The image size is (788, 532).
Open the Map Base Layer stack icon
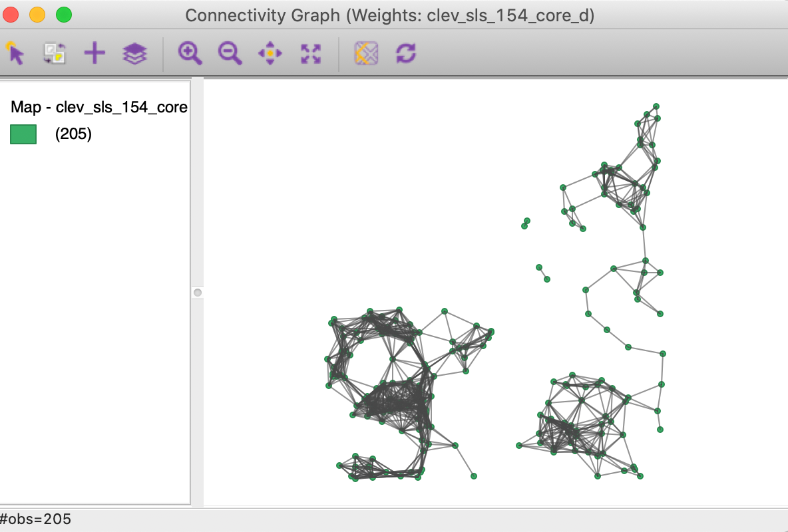pos(134,53)
